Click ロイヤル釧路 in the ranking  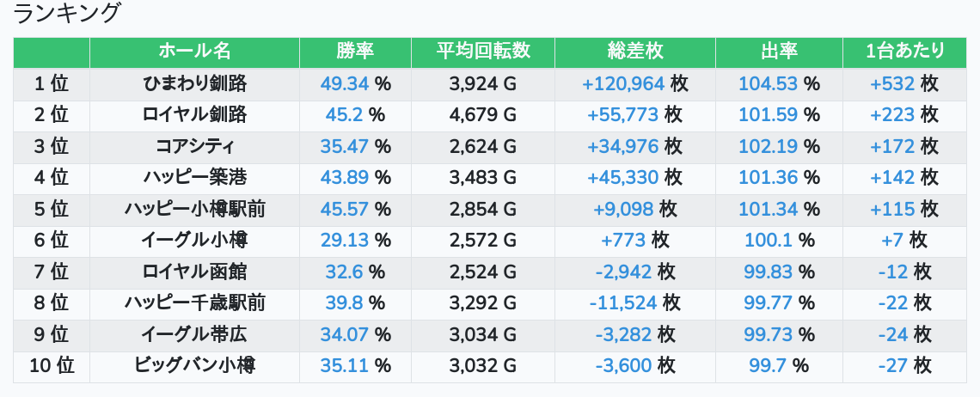pos(194,115)
